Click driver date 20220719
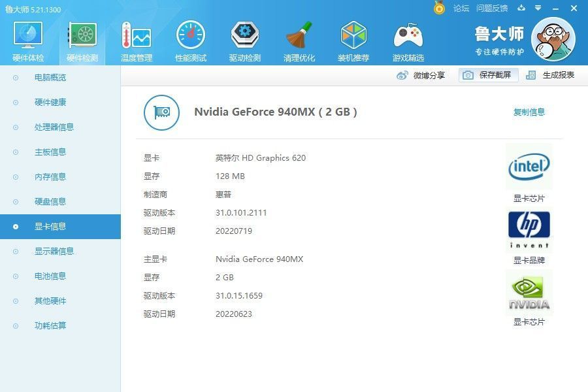This screenshot has height=392, width=588. [234, 231]
